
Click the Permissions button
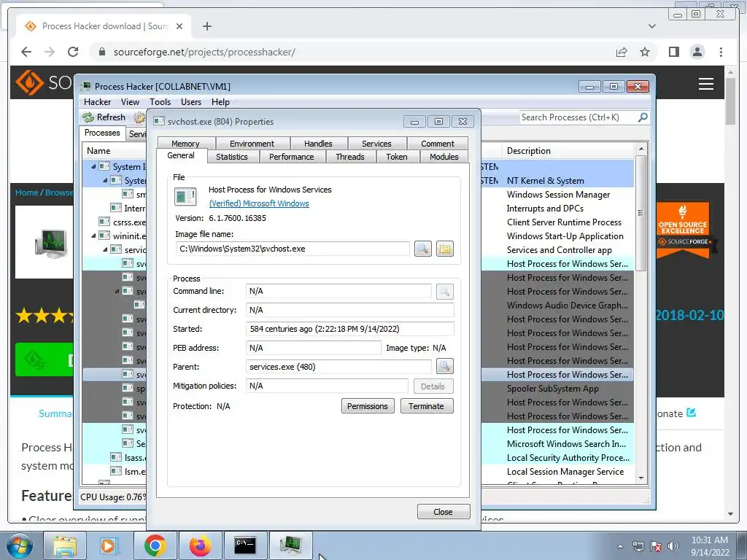pyautogui.click(x=368, y=406)
